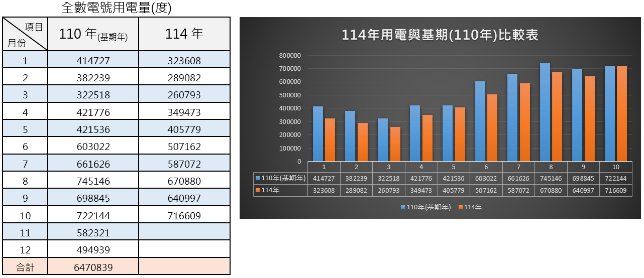Select the cell with value 582321

[93, 233]
